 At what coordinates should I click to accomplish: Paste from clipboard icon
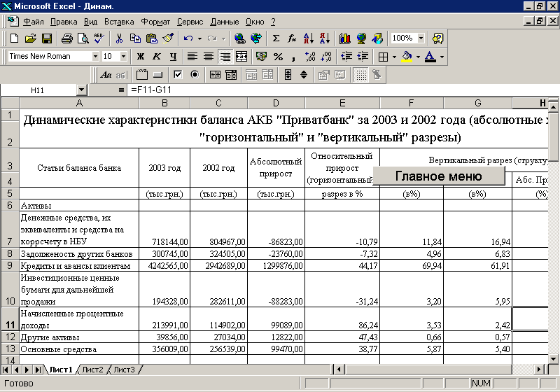[152, 38]
